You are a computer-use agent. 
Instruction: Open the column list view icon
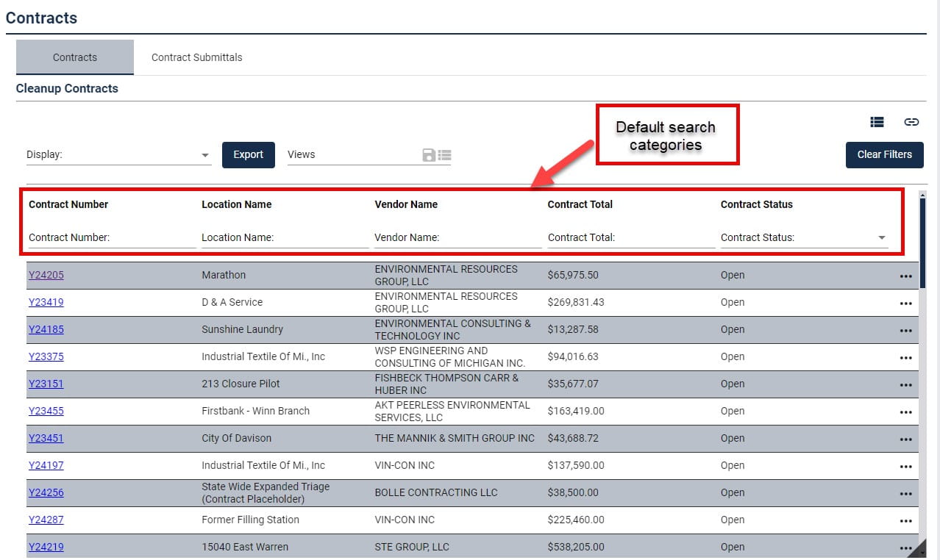877,122
